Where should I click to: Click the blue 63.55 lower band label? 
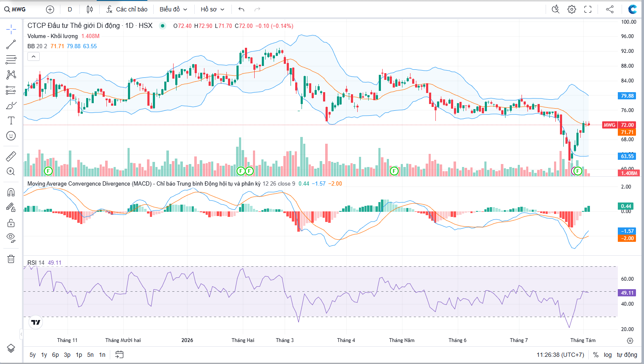[x=627, y=156]
